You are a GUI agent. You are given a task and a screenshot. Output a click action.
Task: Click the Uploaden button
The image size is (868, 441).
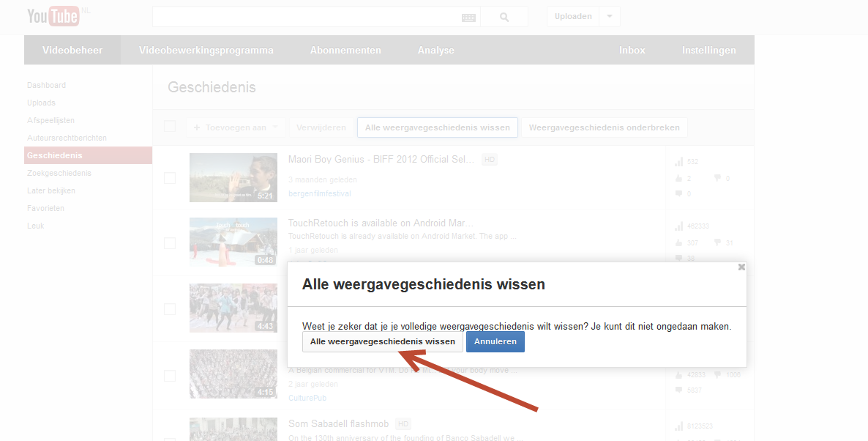(x=573, y=17)
